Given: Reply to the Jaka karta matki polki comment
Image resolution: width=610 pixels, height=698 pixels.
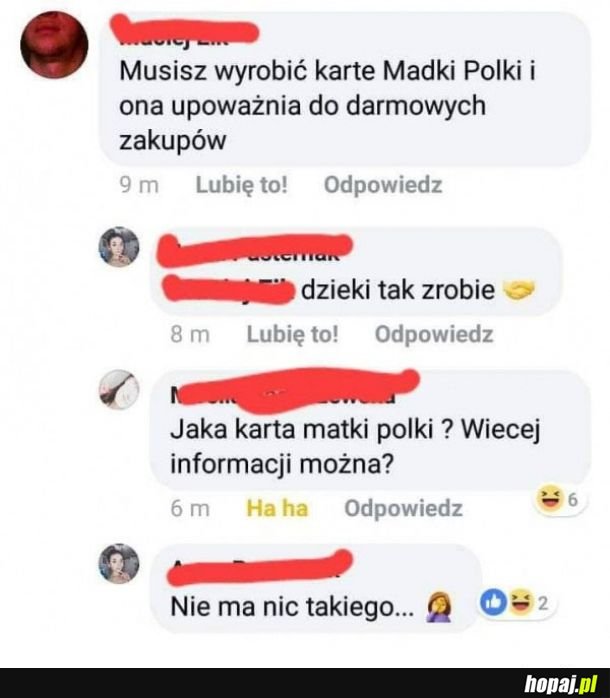Looking at the screenshot, I should click(x=403, y=508).
